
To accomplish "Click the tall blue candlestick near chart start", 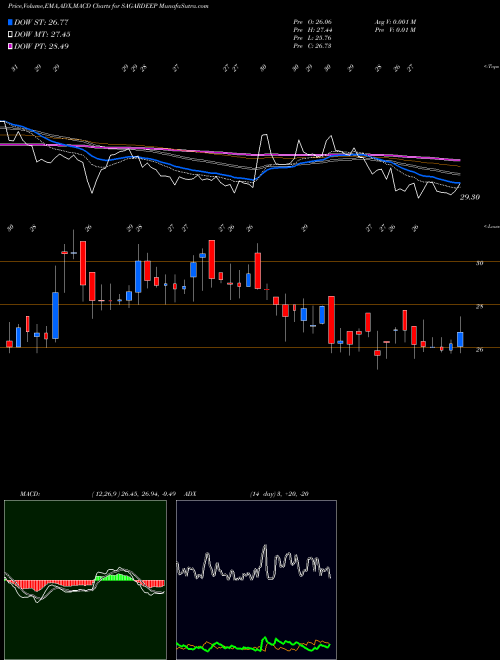I will click(x=56, y=315).
